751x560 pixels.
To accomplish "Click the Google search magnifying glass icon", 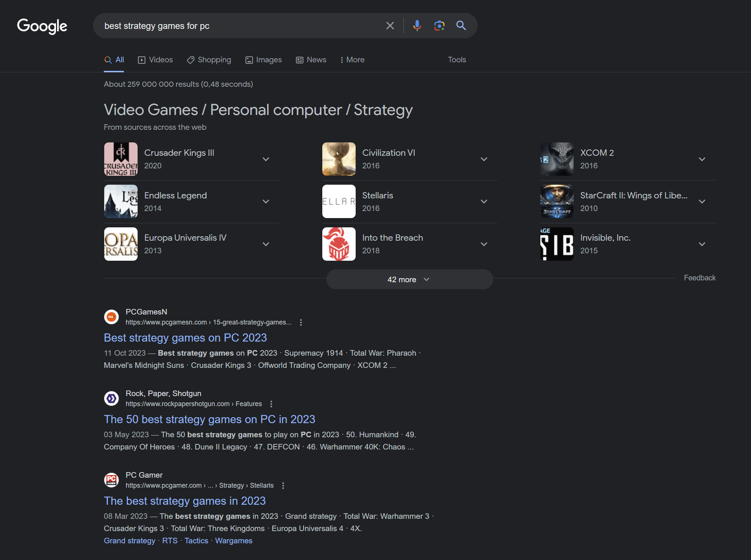I will tap(461, 25).
